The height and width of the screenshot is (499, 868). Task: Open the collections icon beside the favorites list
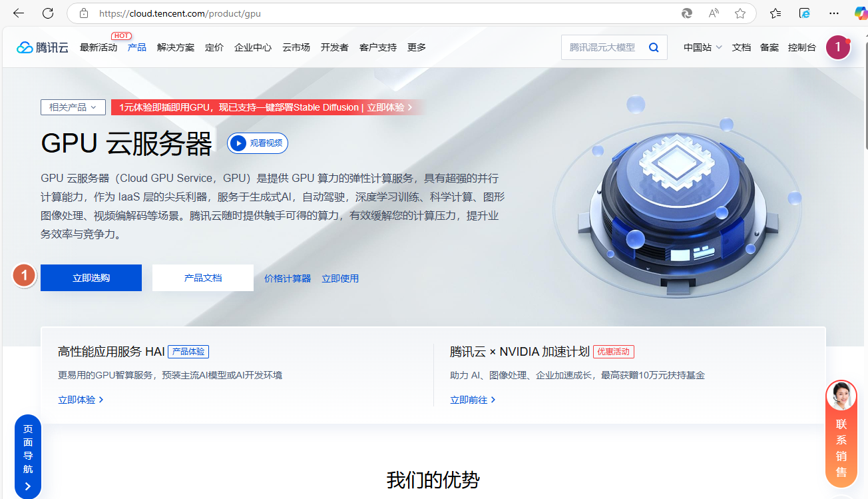pyautogui.click(x=805, y=13)
